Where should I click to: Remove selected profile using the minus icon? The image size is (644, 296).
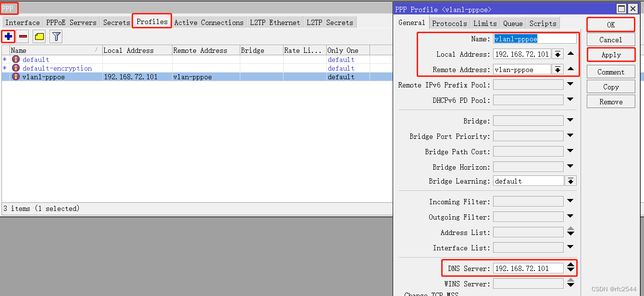tap(23, 36)
